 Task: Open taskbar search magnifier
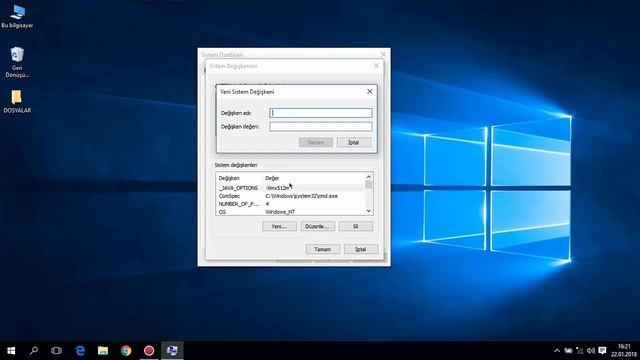[x=34, y=351]
